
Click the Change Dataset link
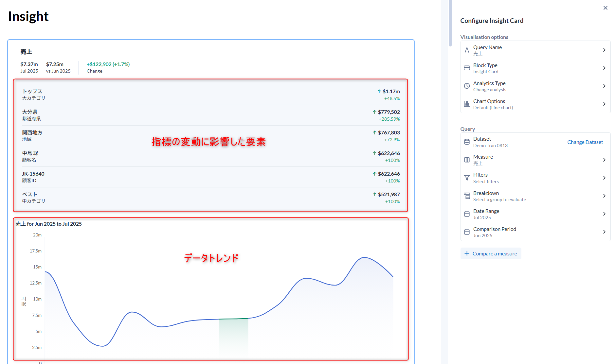coord(585,142)
